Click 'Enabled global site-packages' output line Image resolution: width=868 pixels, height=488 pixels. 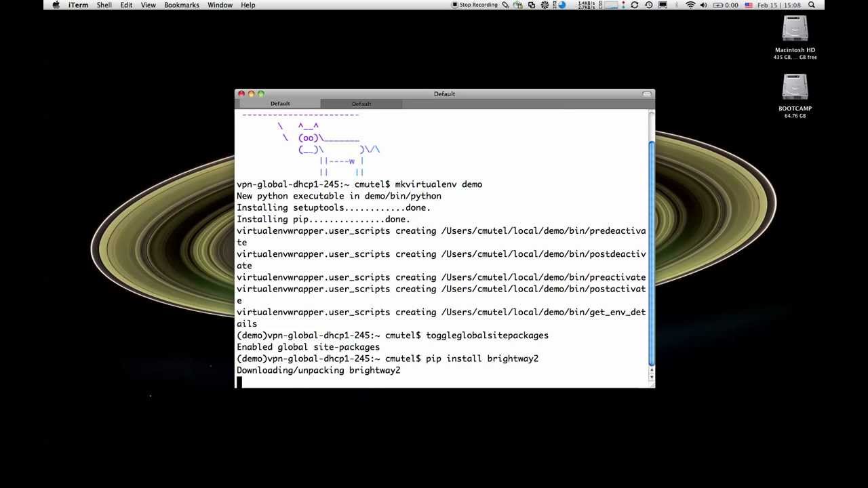[x=308, y=347]
